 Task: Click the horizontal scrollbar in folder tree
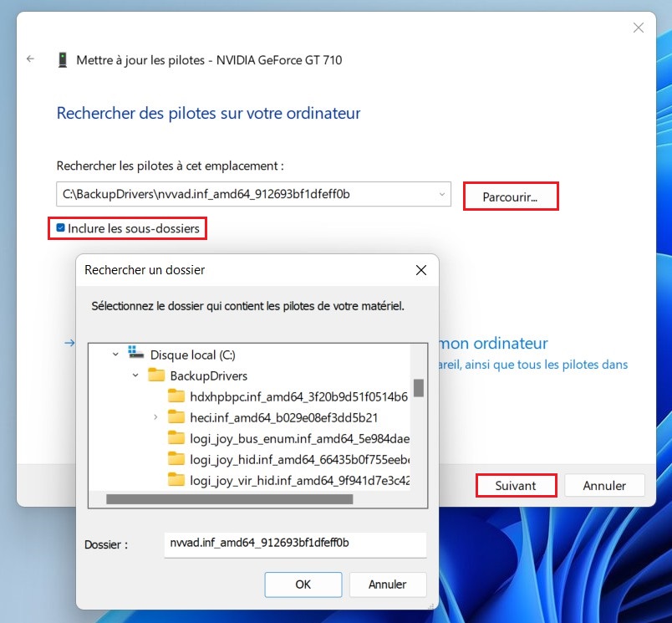(x=229, y=499)
